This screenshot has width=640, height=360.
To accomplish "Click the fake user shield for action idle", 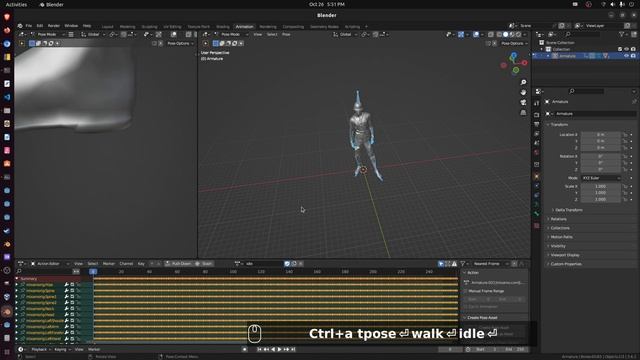I will pos(287,264).
